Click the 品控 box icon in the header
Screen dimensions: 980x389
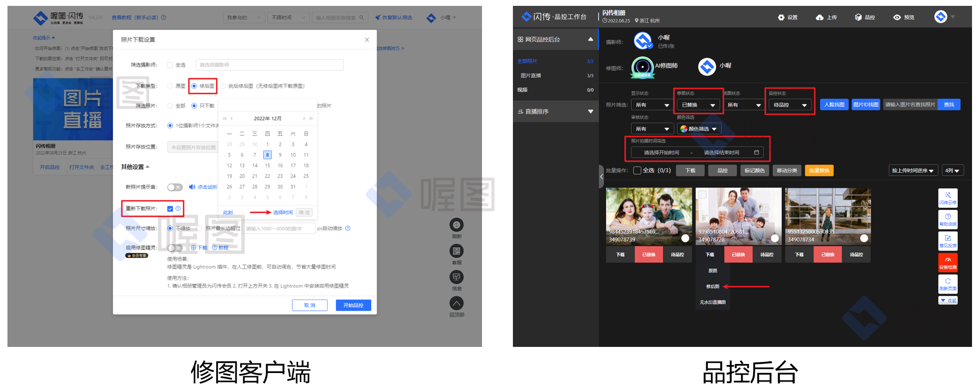click(858, 18)
